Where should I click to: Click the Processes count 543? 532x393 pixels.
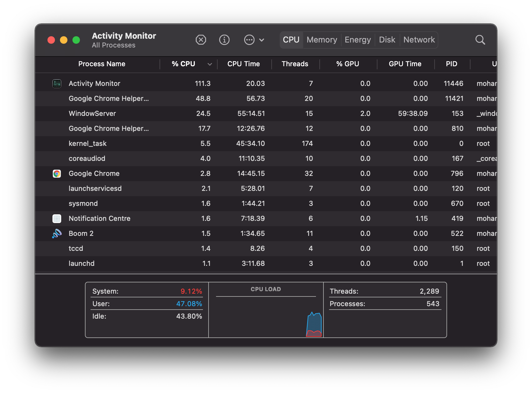point(433,304)
